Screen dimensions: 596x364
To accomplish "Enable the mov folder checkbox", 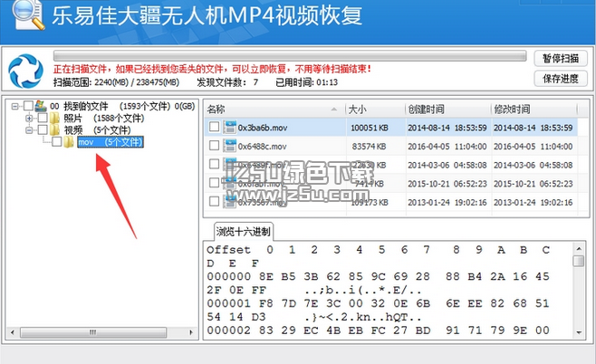I will (57, 142).
